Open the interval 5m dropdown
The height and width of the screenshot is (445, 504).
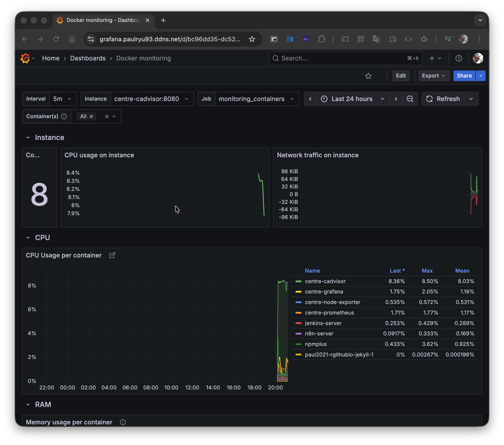[63, 99]
